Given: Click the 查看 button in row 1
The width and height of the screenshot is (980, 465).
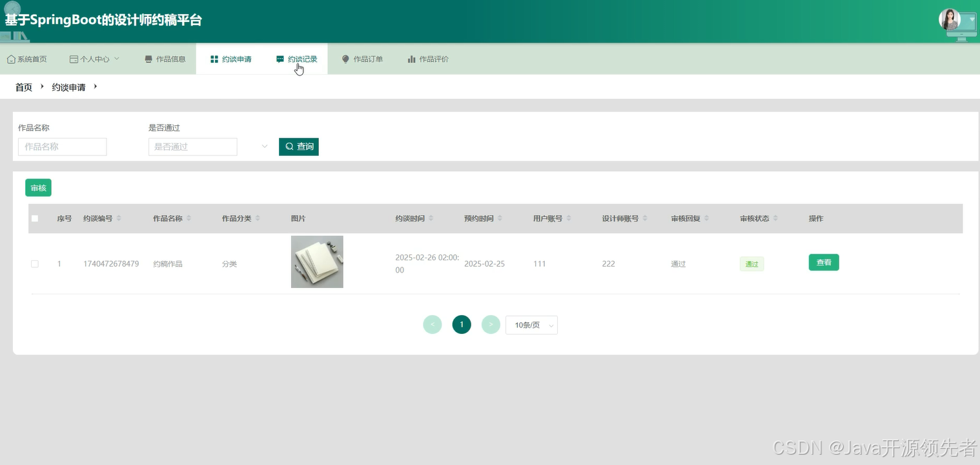Looking at the screenshot, I should [824, 262].
